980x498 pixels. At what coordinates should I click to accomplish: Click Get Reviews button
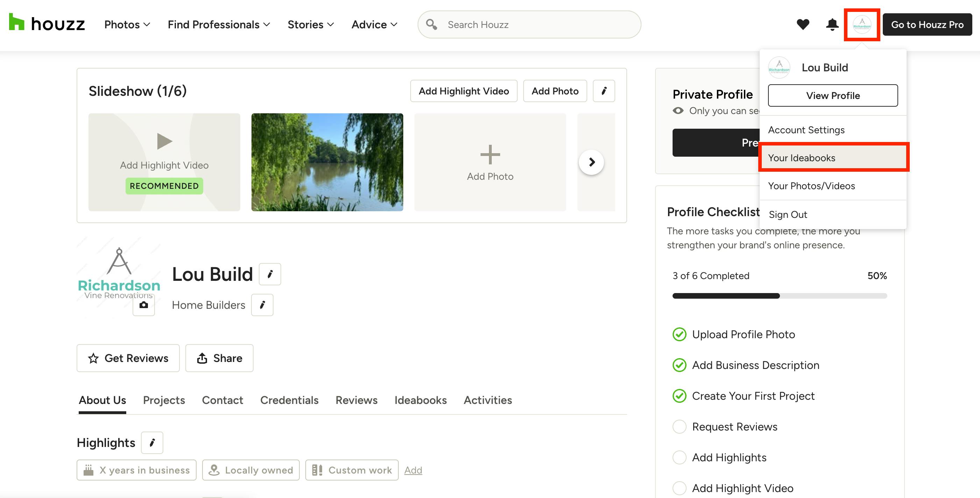point(128,358)
